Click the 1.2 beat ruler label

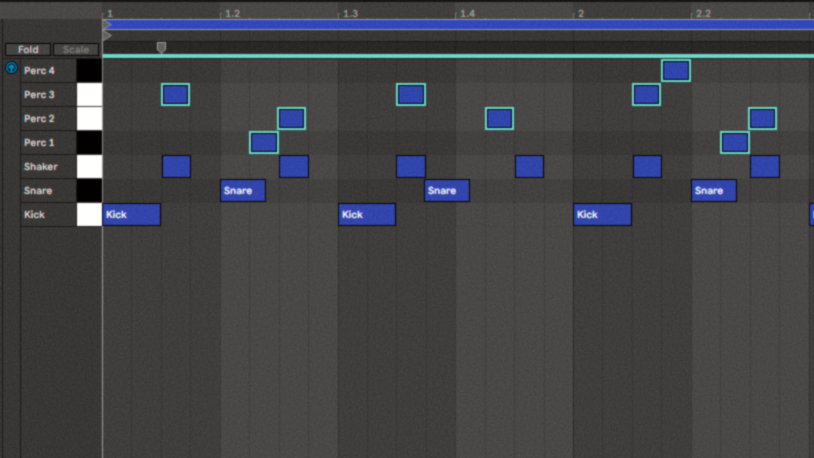click(x=233, y=14)
